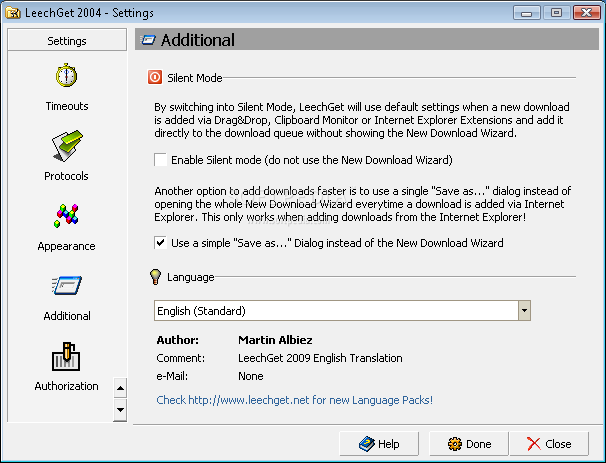Select the Additional label in sidebar
The image size is (606, 463).
click(67, 316)
